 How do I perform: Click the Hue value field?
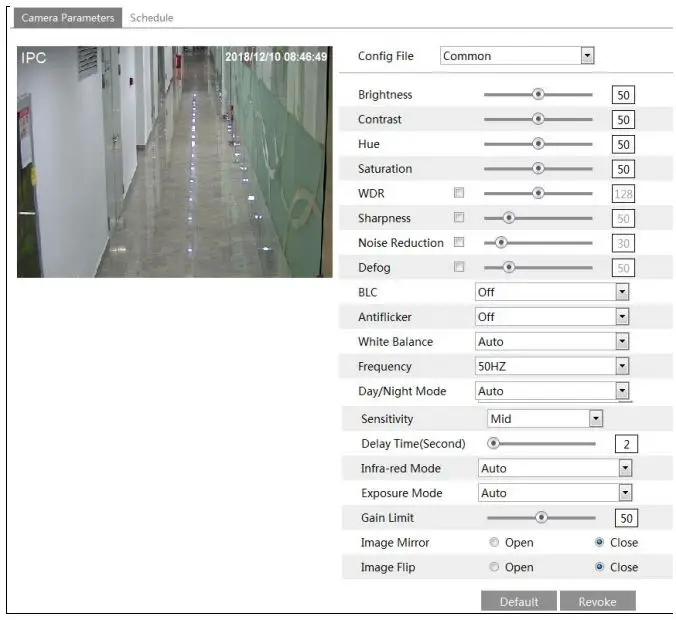pyautogui.click(x=623, y=144)
